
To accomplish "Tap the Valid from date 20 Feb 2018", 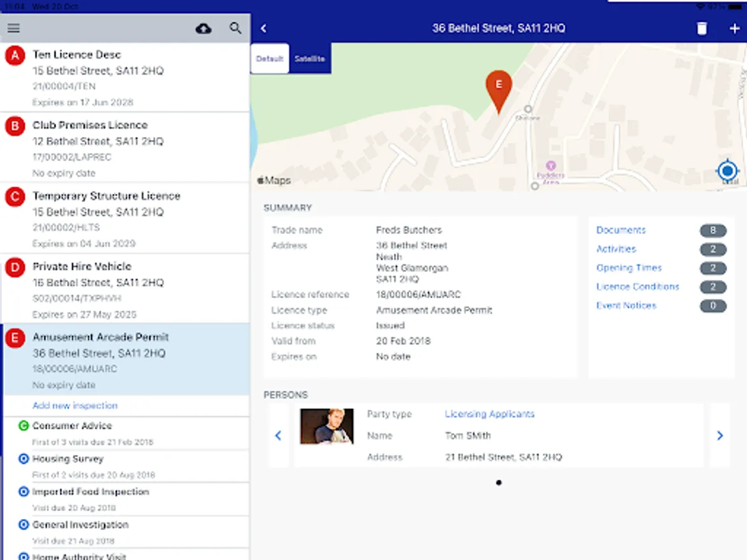I will pos(403,341).
